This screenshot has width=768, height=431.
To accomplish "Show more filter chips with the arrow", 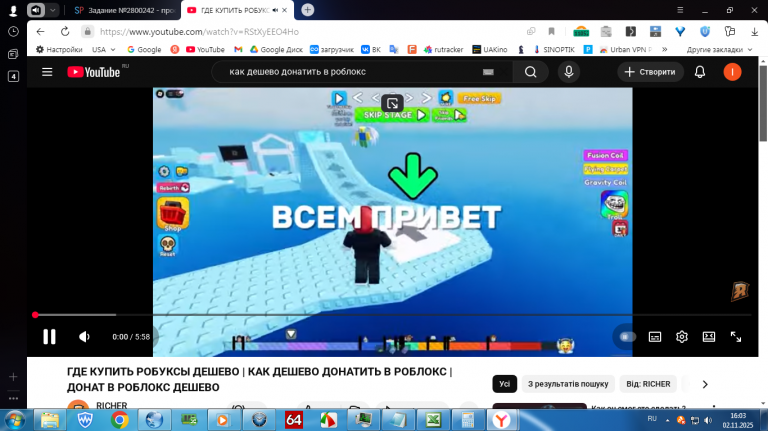I will coord(705,384).
